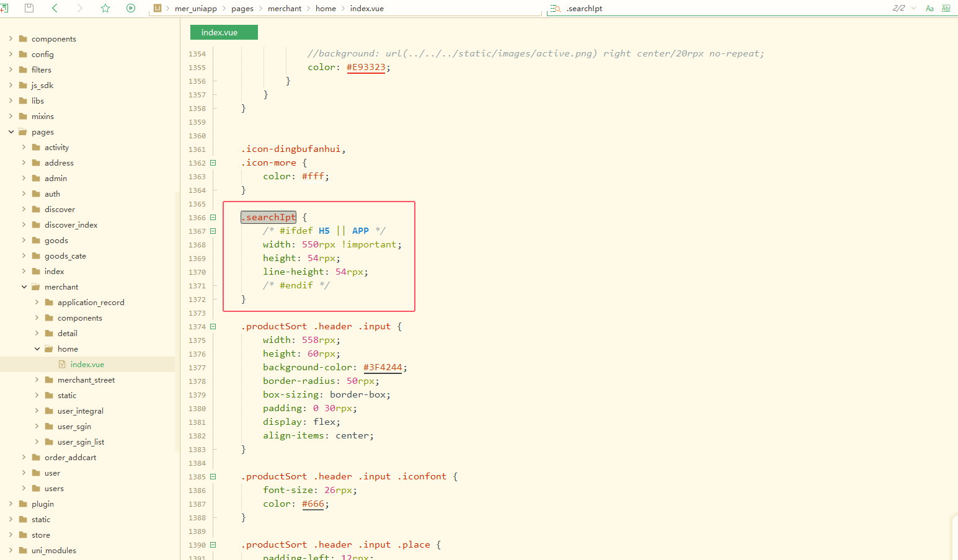Expand the order_addcart folder

pyautogui.click(x=24, y=457)
